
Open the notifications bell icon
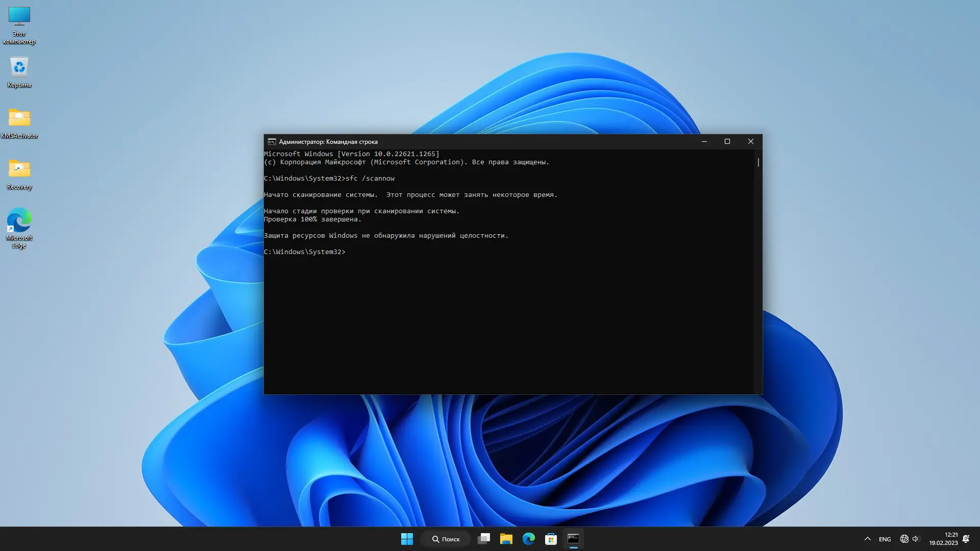966,539
